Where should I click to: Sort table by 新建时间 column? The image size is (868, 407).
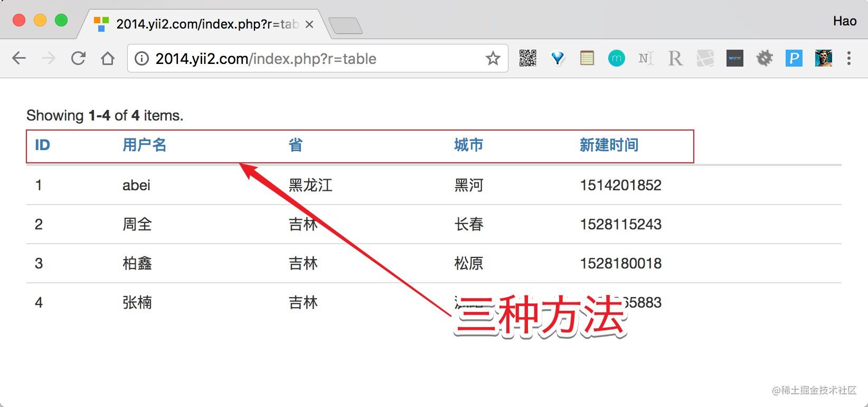609,145
